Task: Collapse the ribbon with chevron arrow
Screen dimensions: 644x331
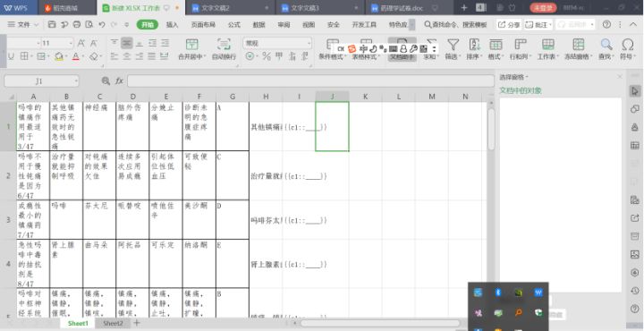Action: 633,25
